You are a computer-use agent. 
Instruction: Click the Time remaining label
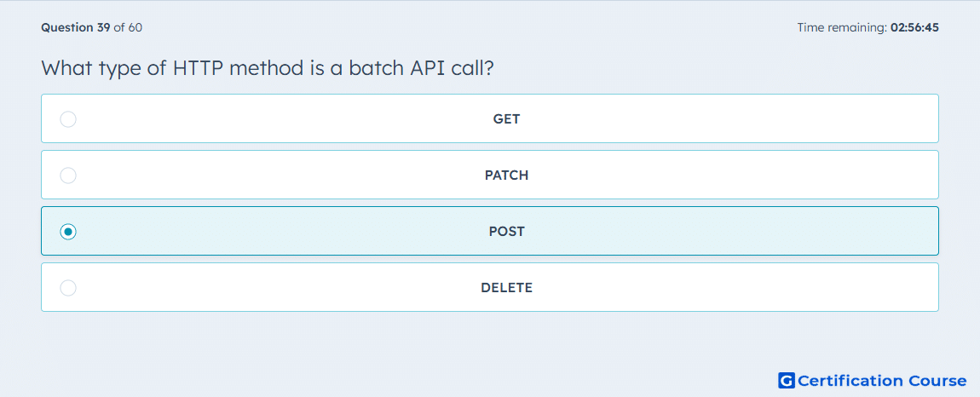click(x=843, y=27)
